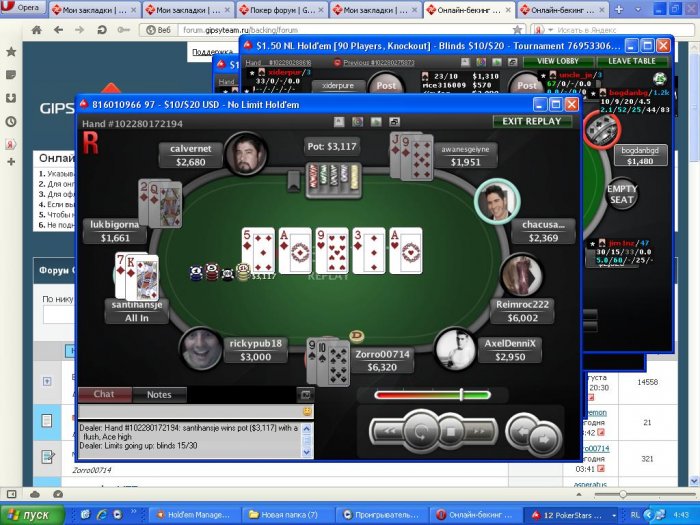Click lukbigorna $1,661 name plate
This screenshot has width=700, height=525.
115,231
